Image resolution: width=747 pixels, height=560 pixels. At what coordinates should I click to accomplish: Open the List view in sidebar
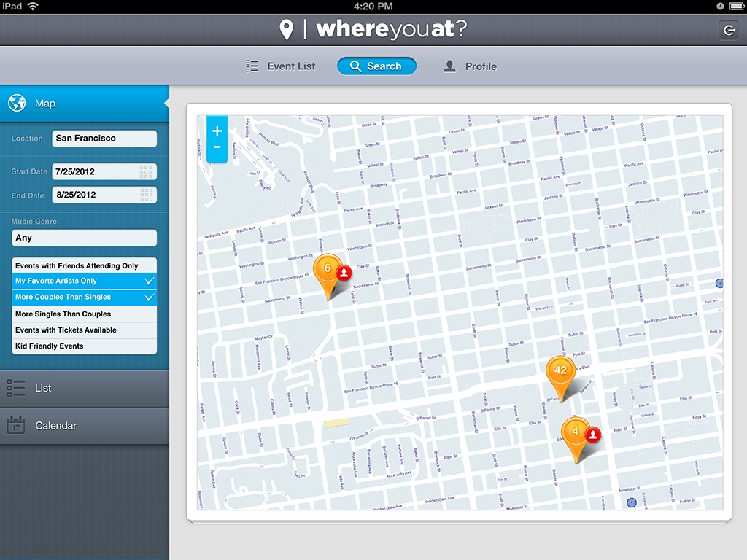(85, 388)
